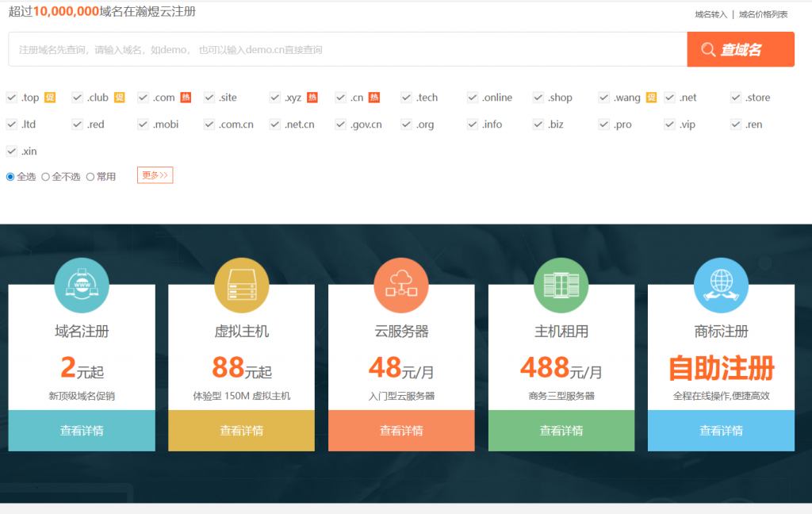Click the trademark registration globe icon

721,286
